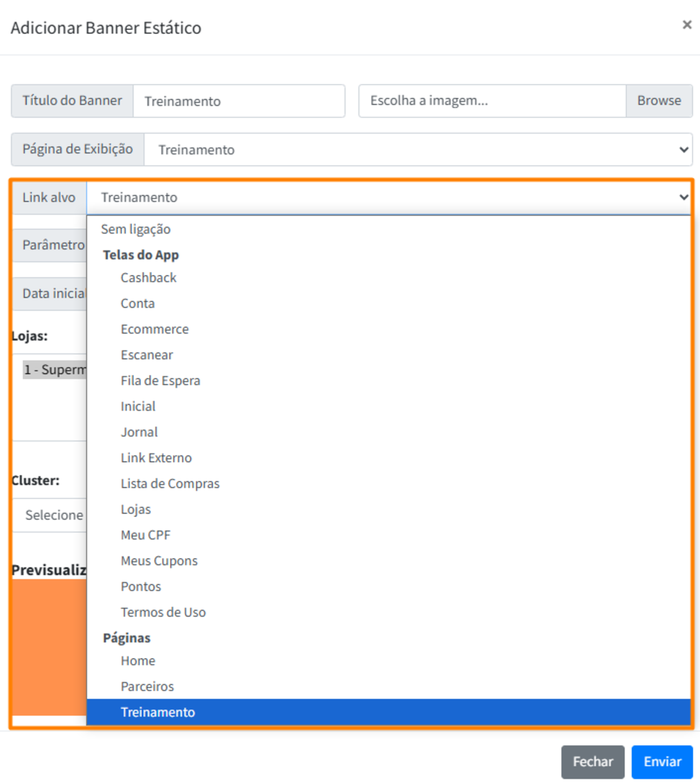Click the Título do Banner input field
700x784 pixels.
click(x=238, y=101)
